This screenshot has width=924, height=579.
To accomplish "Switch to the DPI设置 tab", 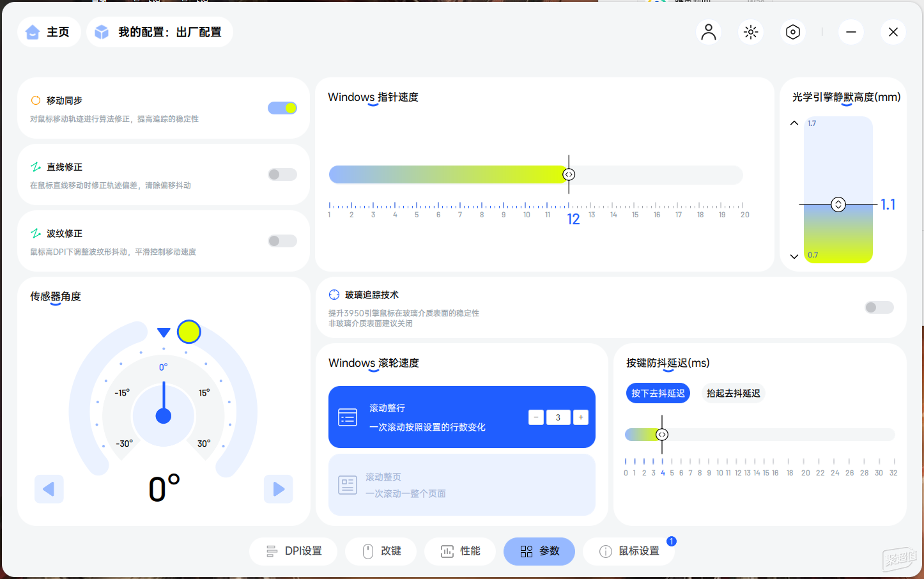I will 293,551.
